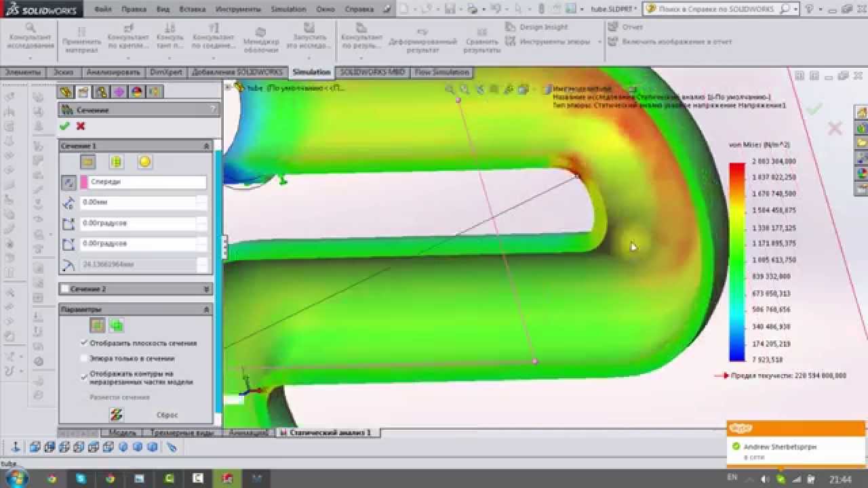Select the planar section type icon
This screenshot has width=868, height=488.
click(88, 162)
